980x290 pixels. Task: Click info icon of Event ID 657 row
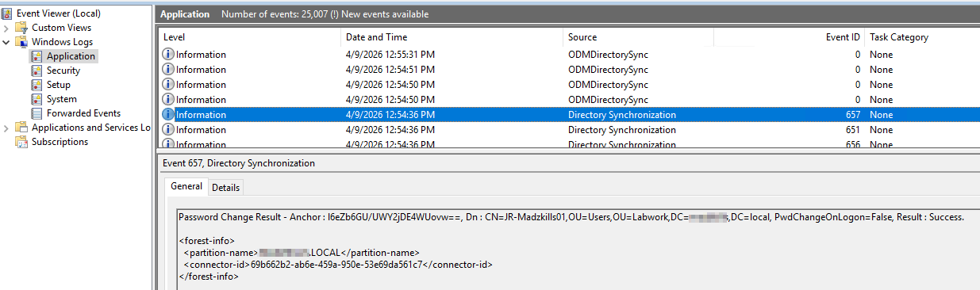click(x=168, y=115)
